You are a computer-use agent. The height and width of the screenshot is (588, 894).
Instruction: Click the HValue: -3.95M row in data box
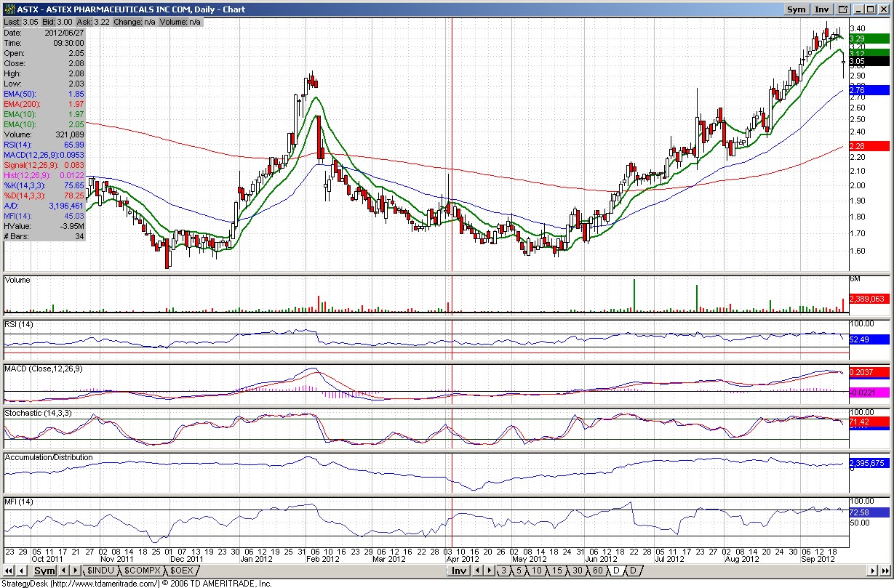pyautogui.click(x=44, y=226)
